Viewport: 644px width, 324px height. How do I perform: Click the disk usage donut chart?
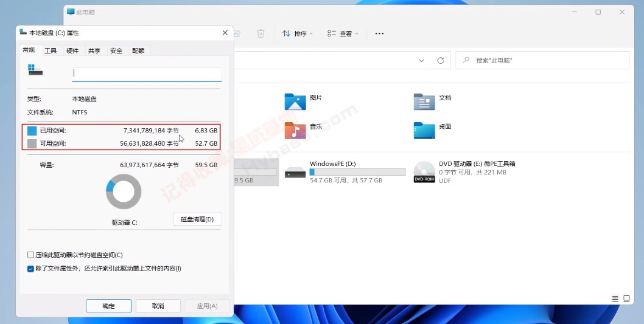(x=124, y=191)
